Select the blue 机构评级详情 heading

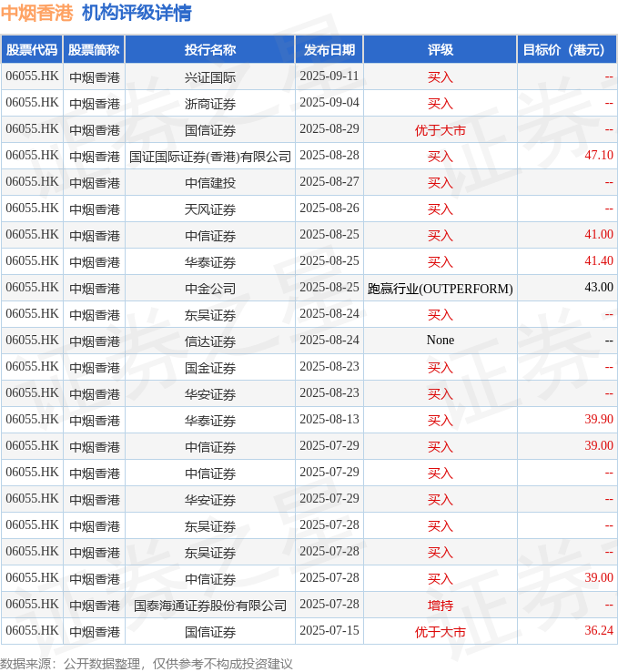click(137, 13)
